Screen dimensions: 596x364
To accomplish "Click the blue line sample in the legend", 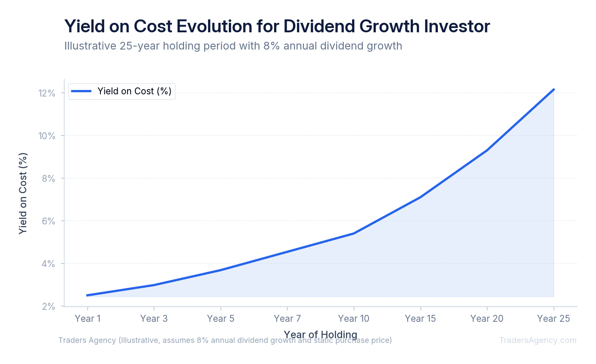I will pyautogui.click(x=81, y=91).
